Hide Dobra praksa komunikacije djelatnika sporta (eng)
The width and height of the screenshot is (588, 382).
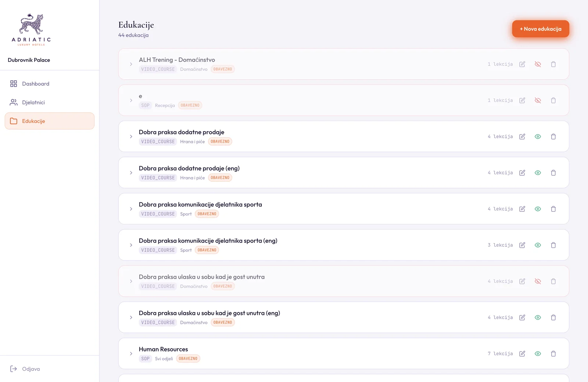(538, 245)
